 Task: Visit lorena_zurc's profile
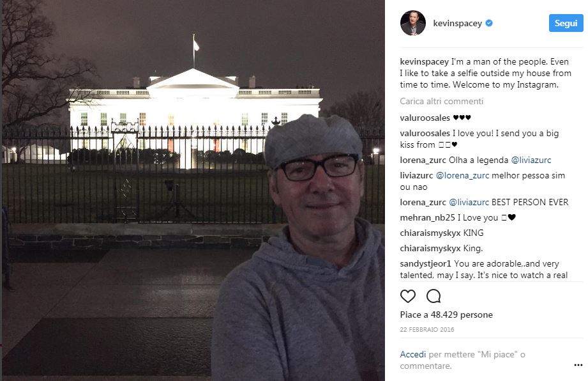click(423, 160)
